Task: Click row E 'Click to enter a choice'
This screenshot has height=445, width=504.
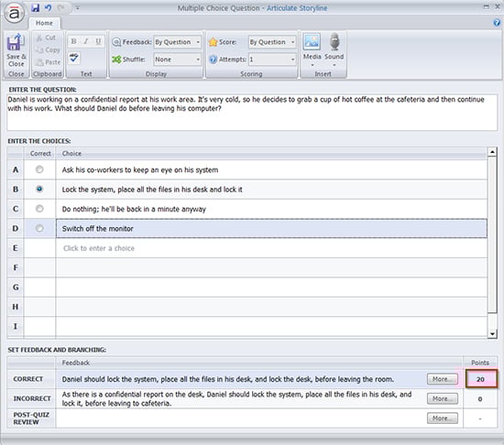Action: 271,248
